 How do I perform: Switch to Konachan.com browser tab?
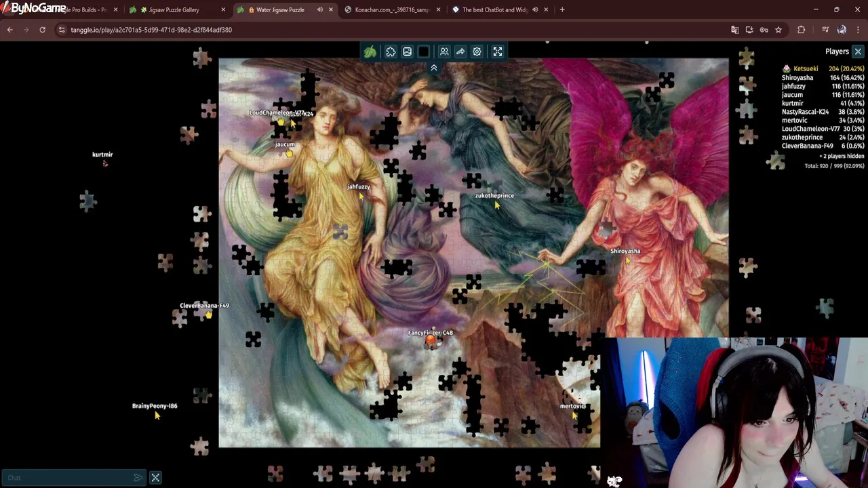click(x=391, y=10)
